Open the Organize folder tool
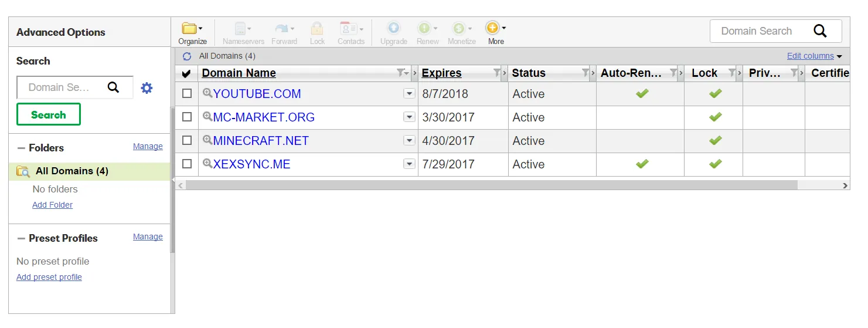The image size is (868, 328). click(x=192, y=33)
